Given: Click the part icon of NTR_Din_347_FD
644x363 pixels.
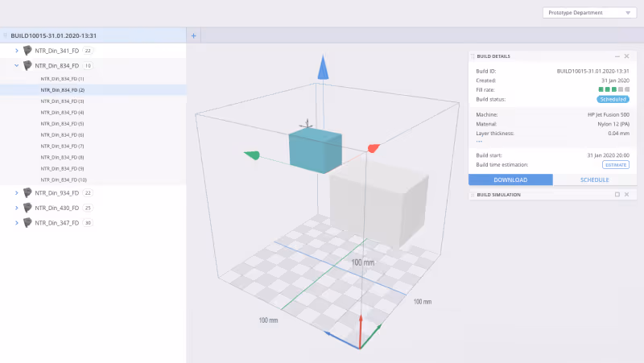Looking at the screenshot, I should pos(27,223).
